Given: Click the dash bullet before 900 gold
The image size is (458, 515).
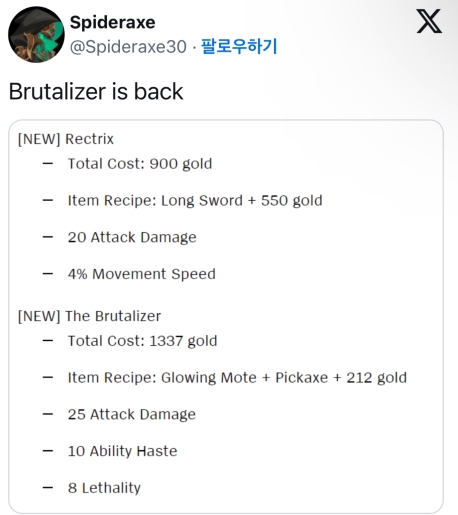Looking at the screenshot, I should [48, 164].
